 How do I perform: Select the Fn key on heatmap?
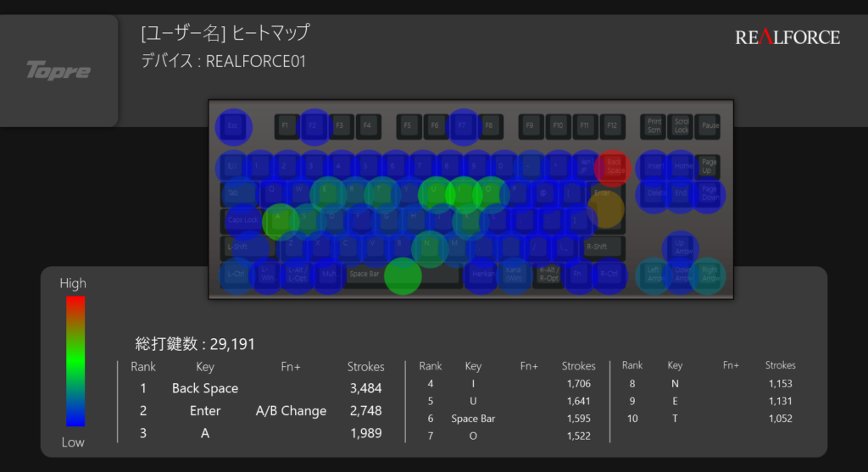coord(578,275)
